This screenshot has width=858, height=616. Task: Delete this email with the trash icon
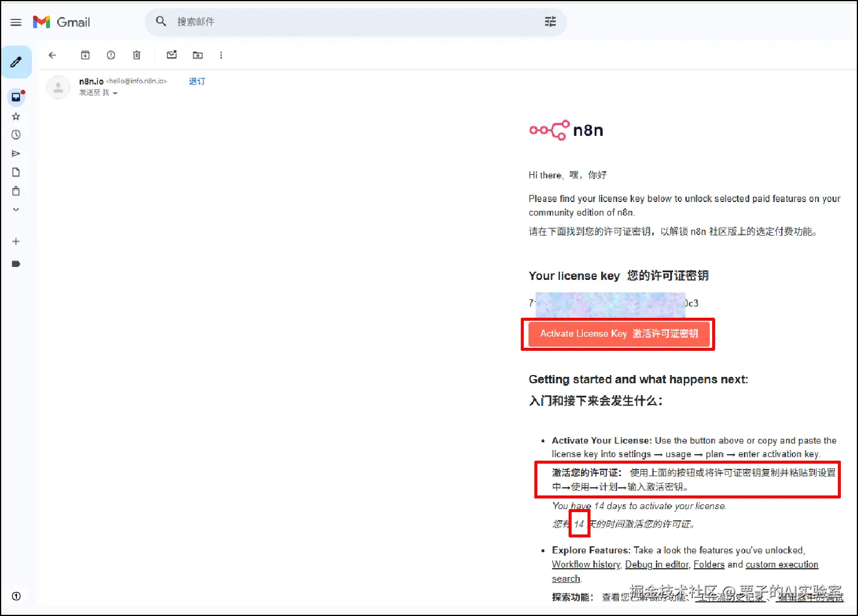[136, 55]
